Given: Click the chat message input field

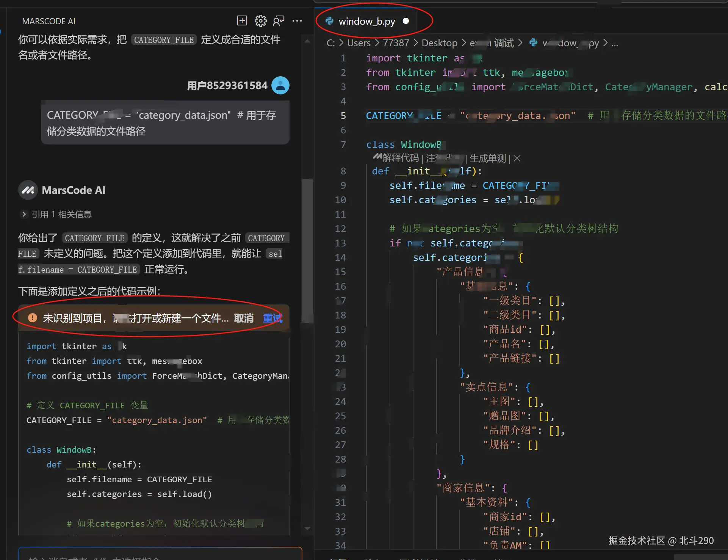Looking at the screenshot, I should [x=159, y=555].
